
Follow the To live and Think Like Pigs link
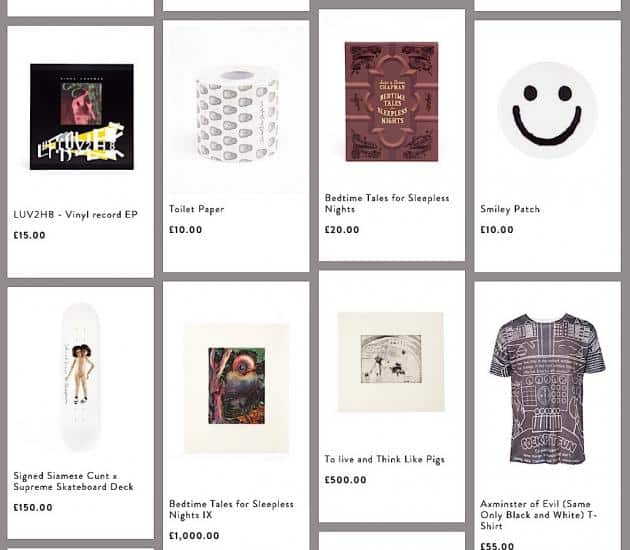click(385, 459)
